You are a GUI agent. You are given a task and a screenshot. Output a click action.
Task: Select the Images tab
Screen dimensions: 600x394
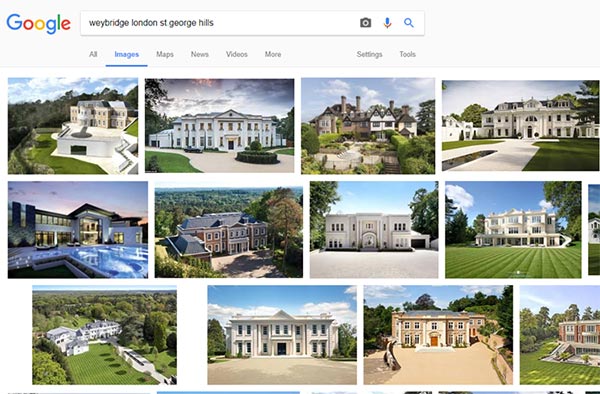127,54
